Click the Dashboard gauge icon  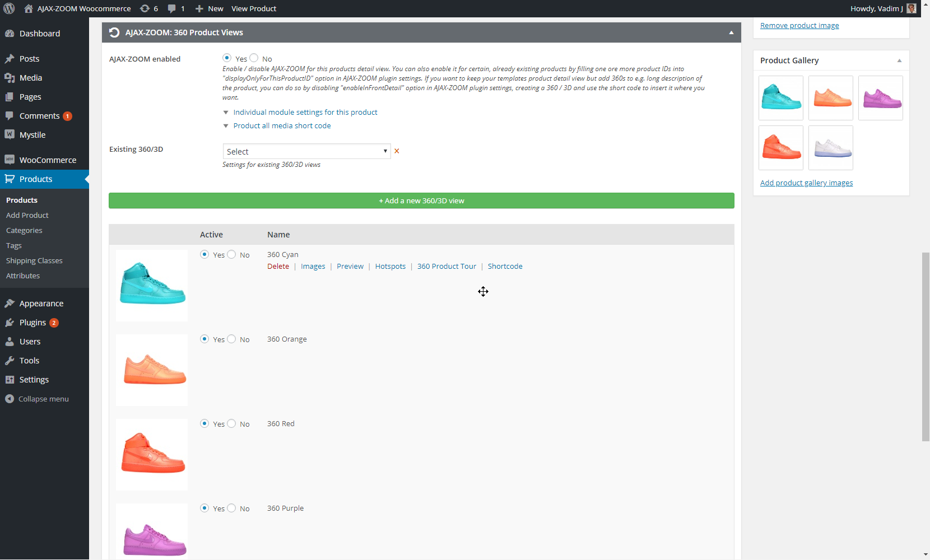pos(10,34)
